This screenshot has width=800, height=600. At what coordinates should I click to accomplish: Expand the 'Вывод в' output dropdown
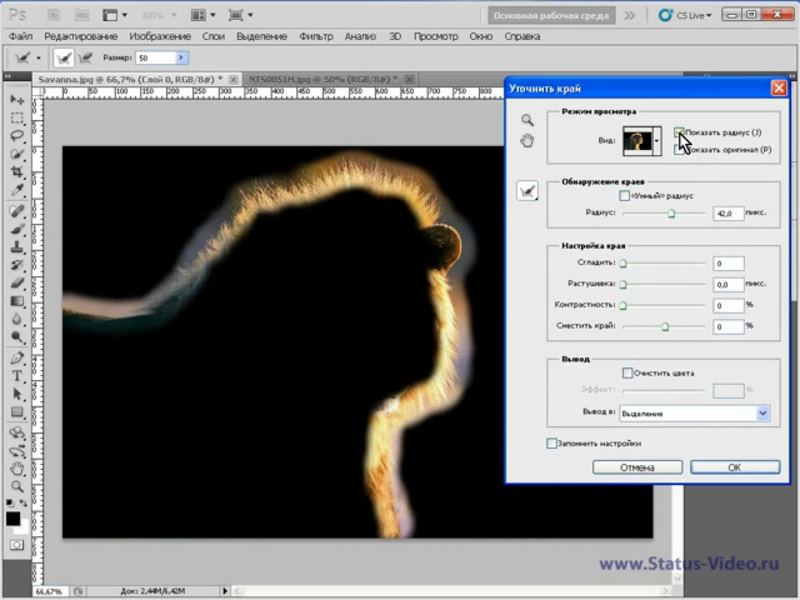pyautogui.click(x=762, y=412)
